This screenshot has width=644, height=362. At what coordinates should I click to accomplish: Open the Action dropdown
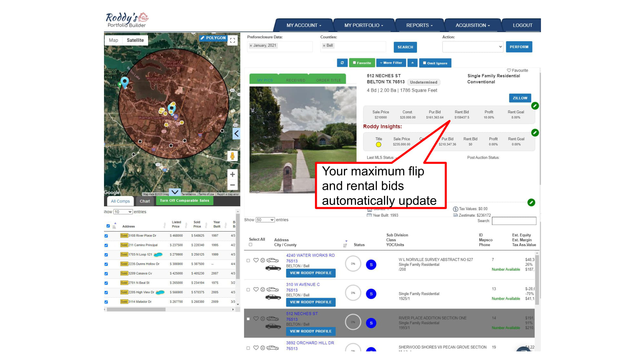point(473,47)
